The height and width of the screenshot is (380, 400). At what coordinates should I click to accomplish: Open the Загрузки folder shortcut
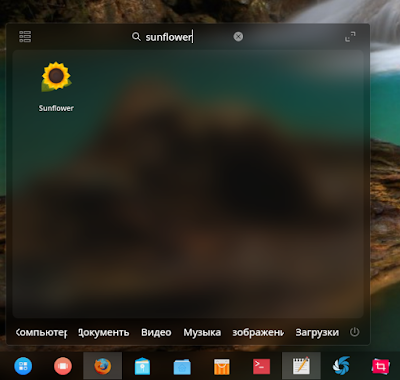[x=317, y=332]
